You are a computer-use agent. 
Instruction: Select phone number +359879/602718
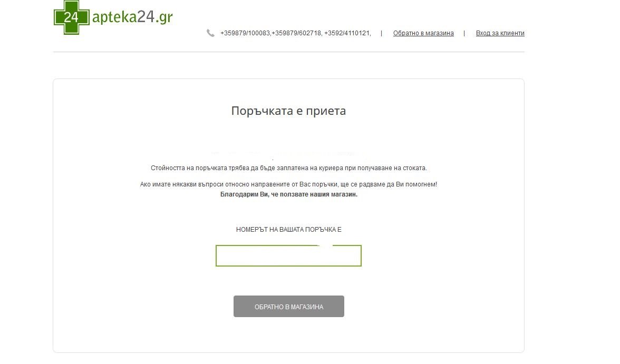click(x=297, y=33)
